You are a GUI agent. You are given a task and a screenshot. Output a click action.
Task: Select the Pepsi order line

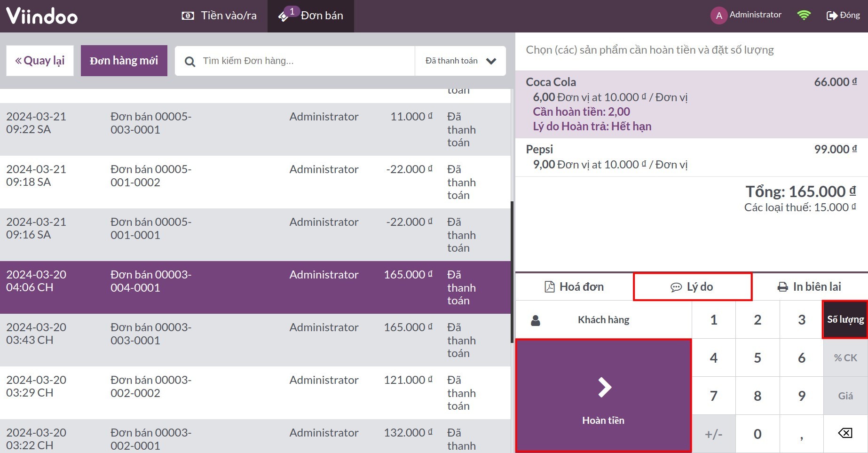click(691, 157)
